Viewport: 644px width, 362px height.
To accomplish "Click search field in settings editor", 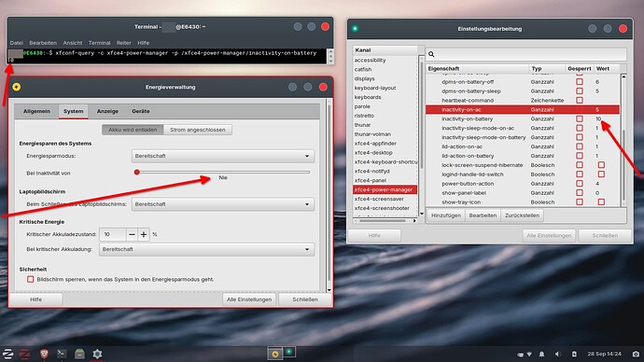I will [526, 54].
